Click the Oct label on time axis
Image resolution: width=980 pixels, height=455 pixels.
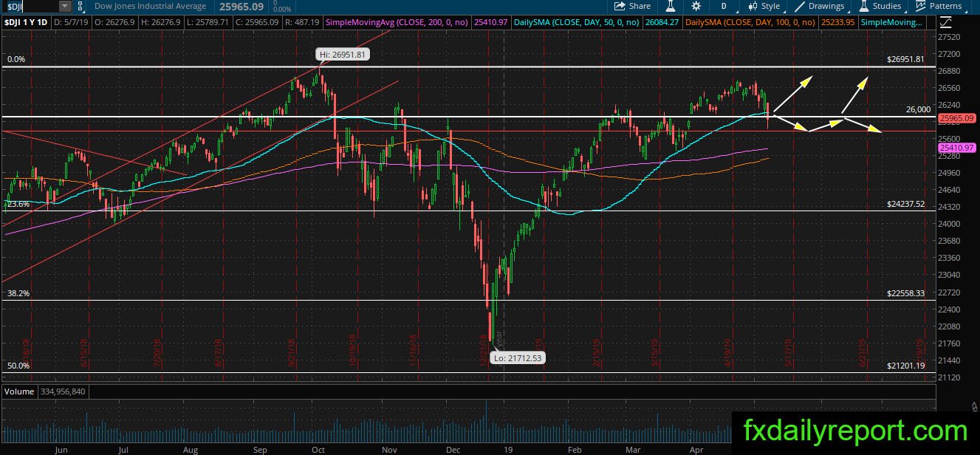click(318, 449)
